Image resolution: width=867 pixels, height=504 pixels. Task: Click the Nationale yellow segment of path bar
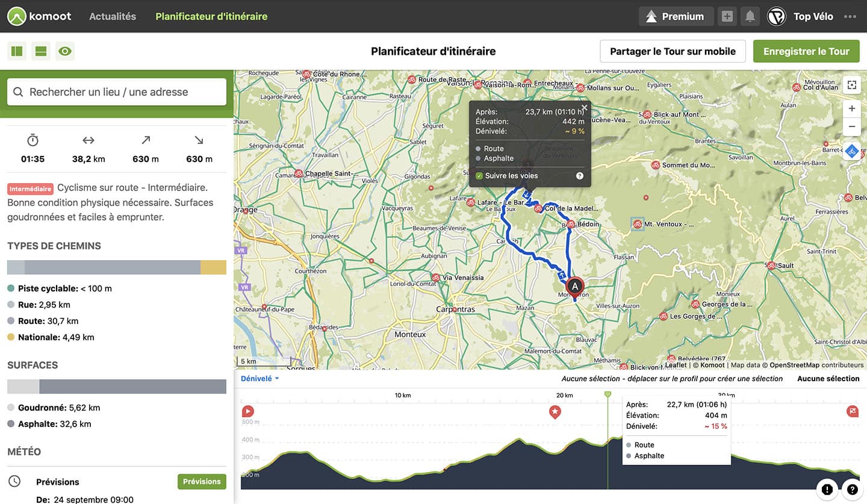[213, 267]
